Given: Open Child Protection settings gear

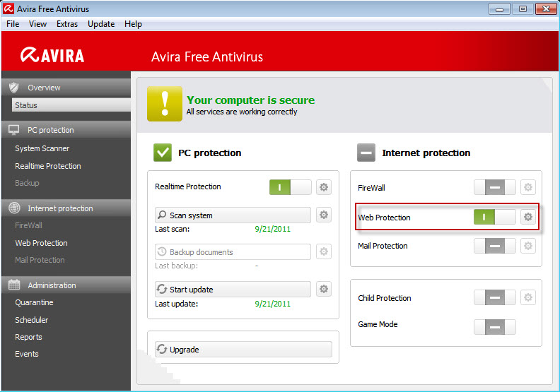Looking at the screenshot, I should [x=528, y=297].
